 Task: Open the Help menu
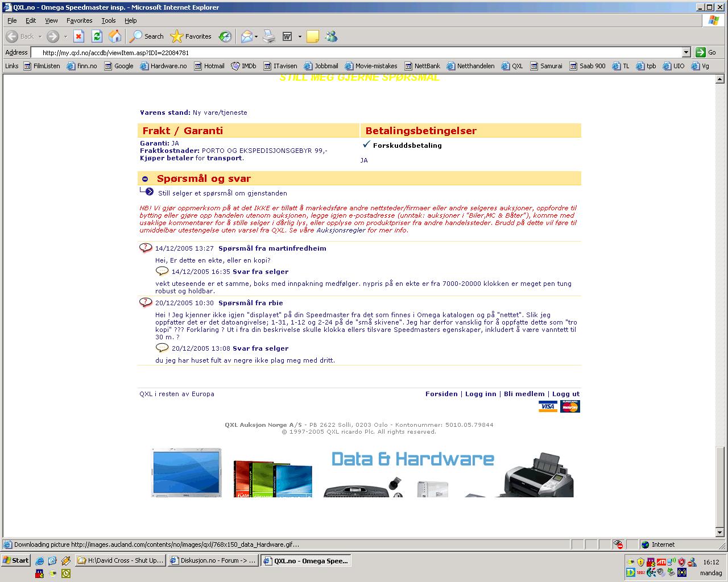(130, 20)
